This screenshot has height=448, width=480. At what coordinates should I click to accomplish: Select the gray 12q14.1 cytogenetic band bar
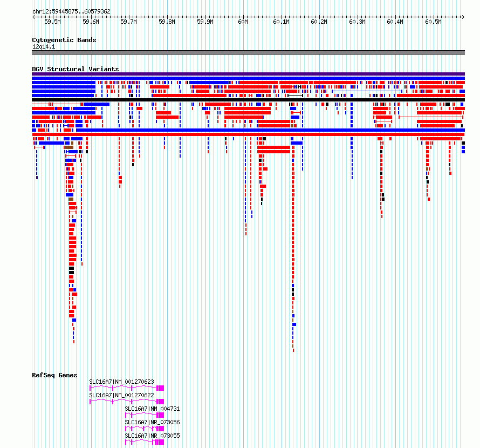pos(248,52)
